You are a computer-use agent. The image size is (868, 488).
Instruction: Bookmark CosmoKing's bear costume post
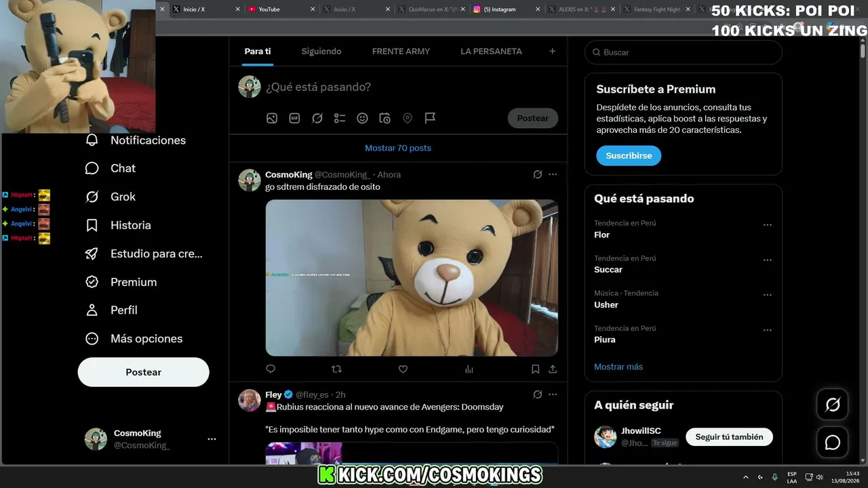[535, 369]
